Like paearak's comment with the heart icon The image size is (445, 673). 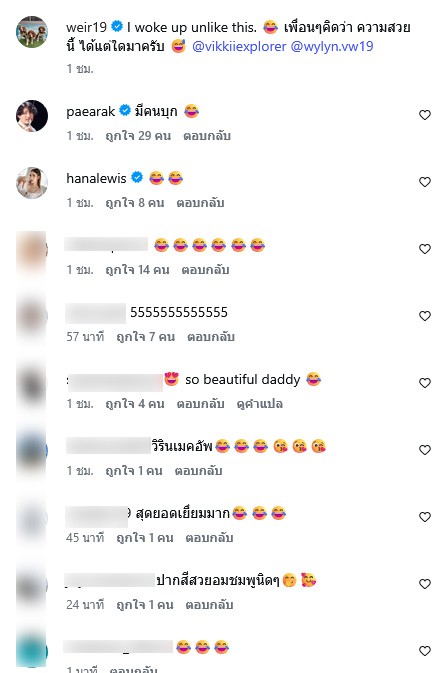coord(424,115)
